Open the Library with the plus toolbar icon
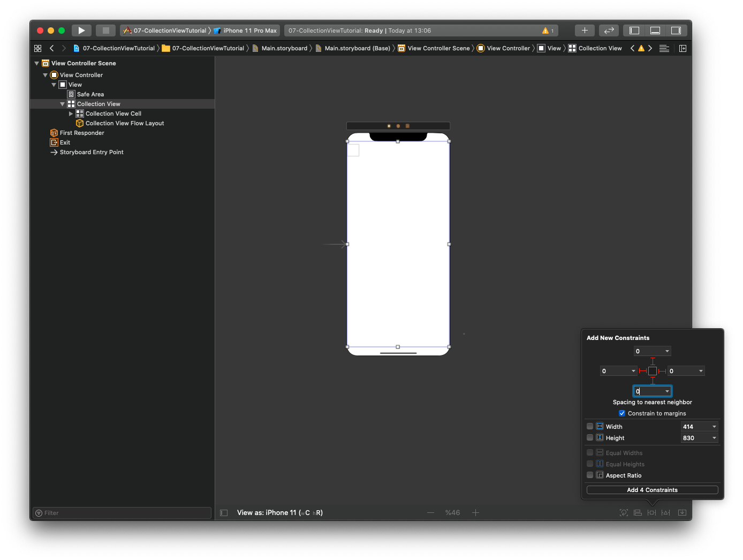 tap(585, 30)
